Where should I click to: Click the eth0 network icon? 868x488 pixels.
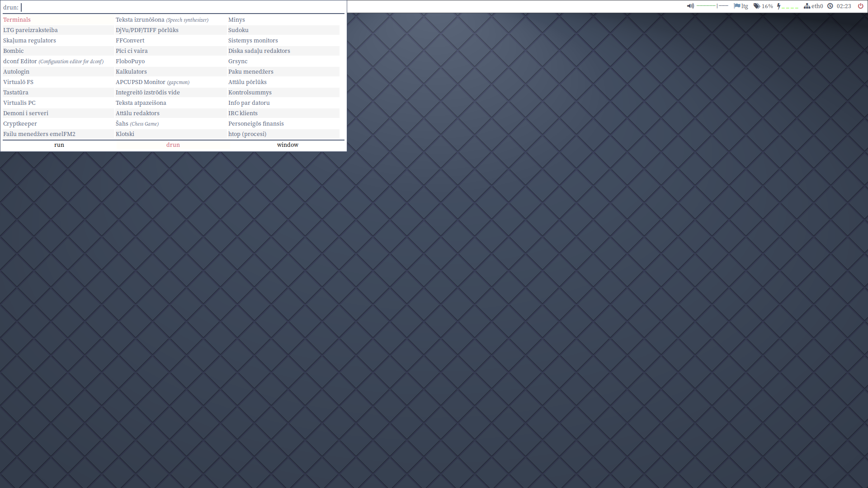[x=807, y=6]
